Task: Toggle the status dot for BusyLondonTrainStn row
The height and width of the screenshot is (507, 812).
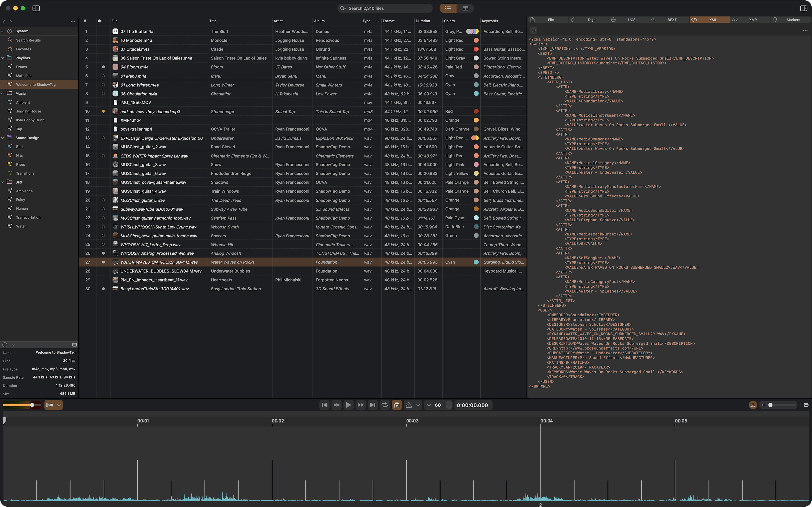Action: (103, 288)
